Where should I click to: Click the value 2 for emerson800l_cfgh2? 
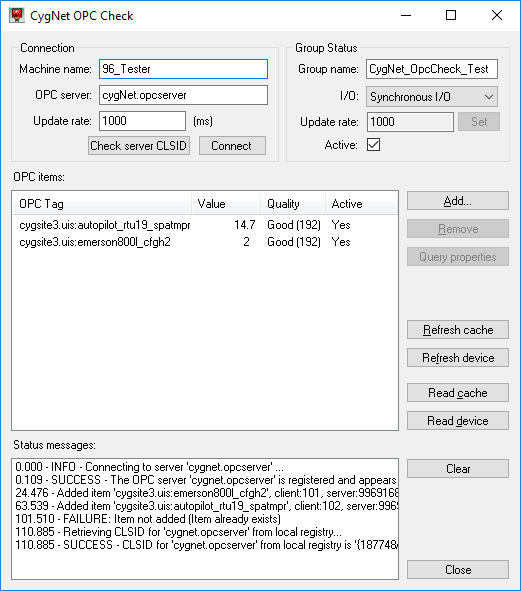click(246, 242)
